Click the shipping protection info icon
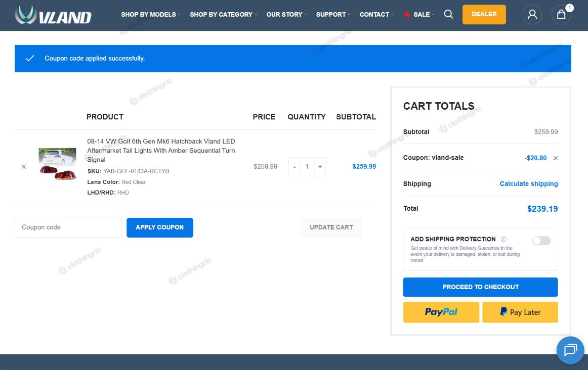 coord(503,239)
